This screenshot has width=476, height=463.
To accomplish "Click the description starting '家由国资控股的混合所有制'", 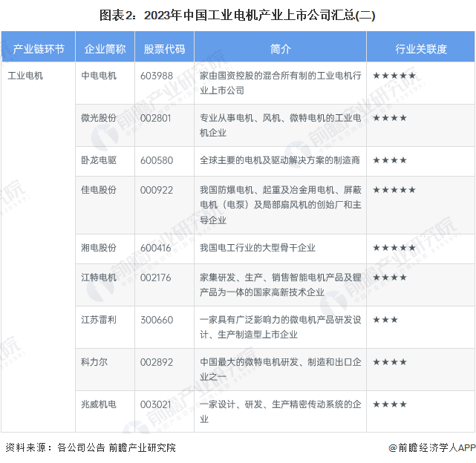I will point(280,83).
